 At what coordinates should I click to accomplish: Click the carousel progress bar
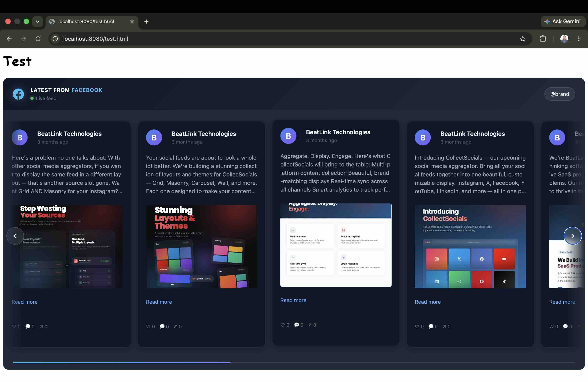(294, 362)
